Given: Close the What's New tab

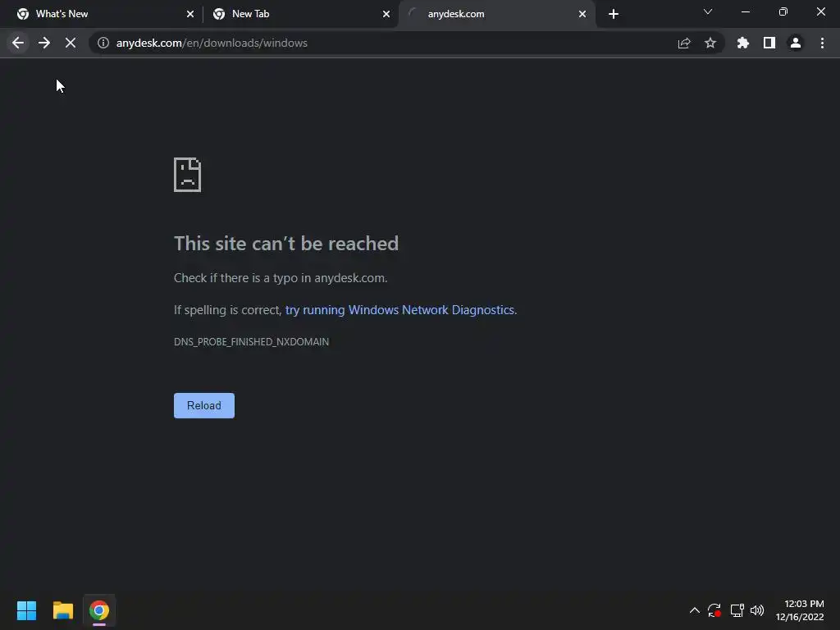Looking at the screenshot, I should pyautogui.click(x=190, y=14).
